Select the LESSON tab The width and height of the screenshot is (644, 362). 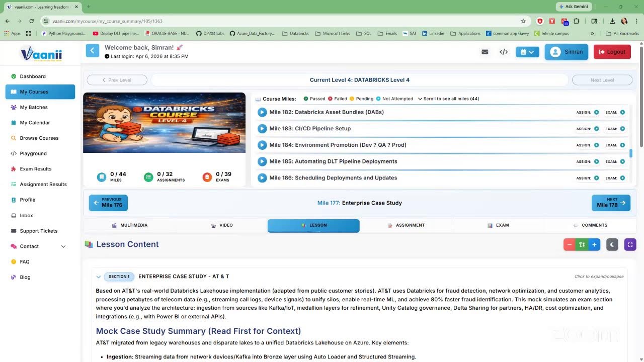tap(313, 225)
